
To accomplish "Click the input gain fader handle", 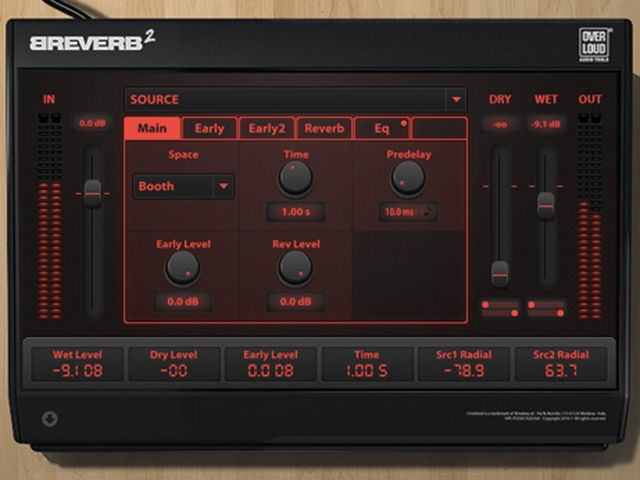I will point(93,193).
